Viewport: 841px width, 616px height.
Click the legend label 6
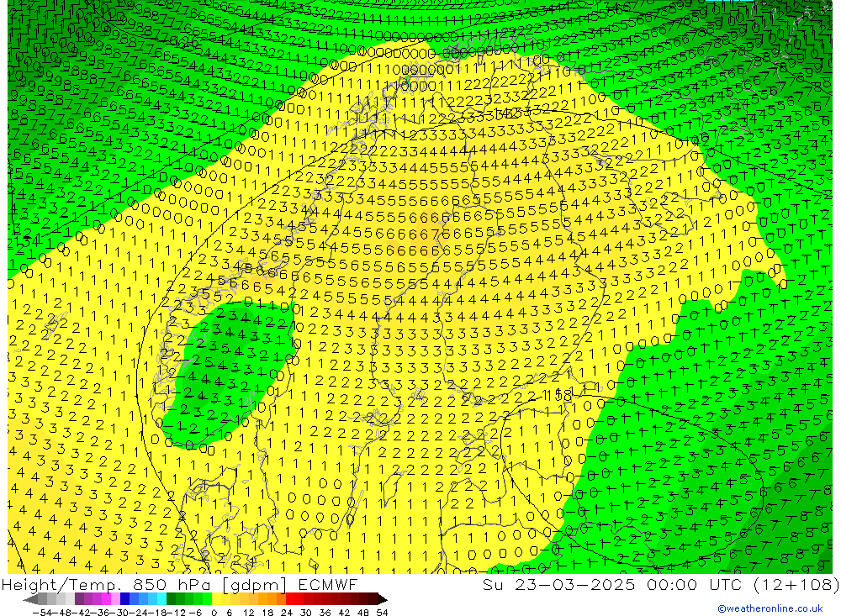[x=229, y=613]
